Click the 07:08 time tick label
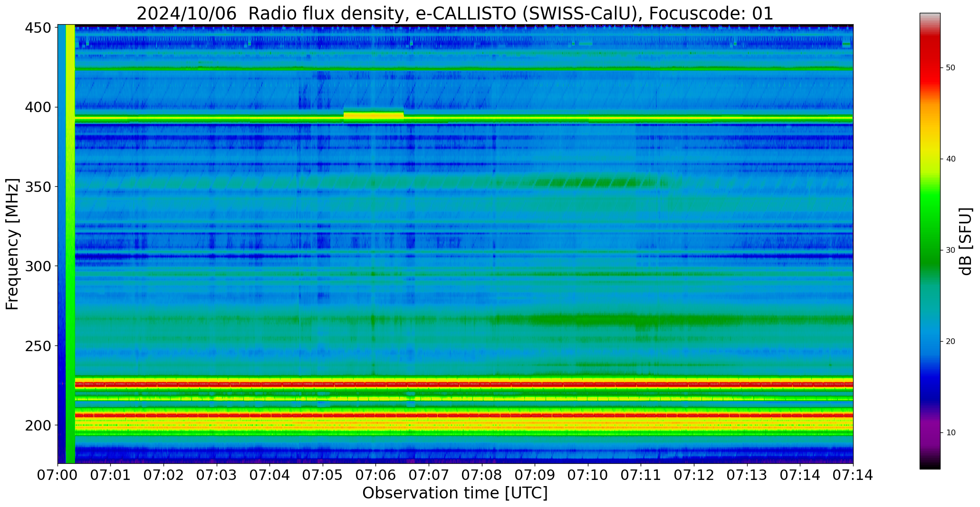The height and width of the screenshot is (507, 980). point(482,475)
